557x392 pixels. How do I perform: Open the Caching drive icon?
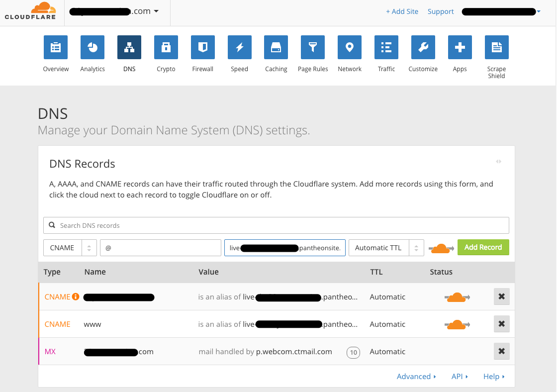point(276,47)
